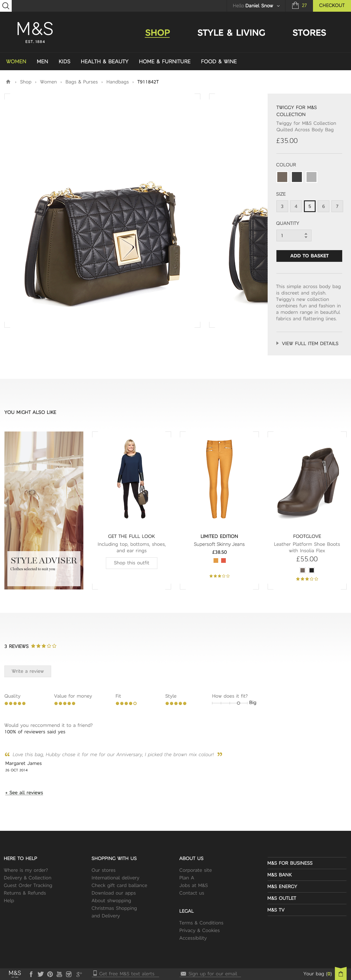
Task: Expand the Daniel Snow account dropdown
Action: click(x=278, y=6)
